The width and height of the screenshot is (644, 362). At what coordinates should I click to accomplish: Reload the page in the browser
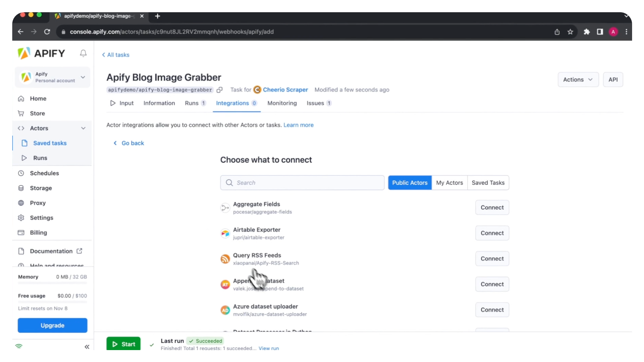(47, 32)
